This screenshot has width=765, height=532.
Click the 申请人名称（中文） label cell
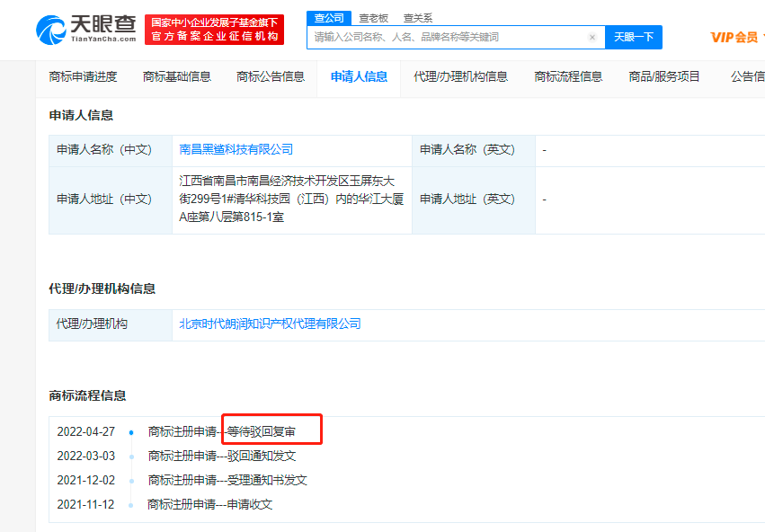click(x=111, y=151)
